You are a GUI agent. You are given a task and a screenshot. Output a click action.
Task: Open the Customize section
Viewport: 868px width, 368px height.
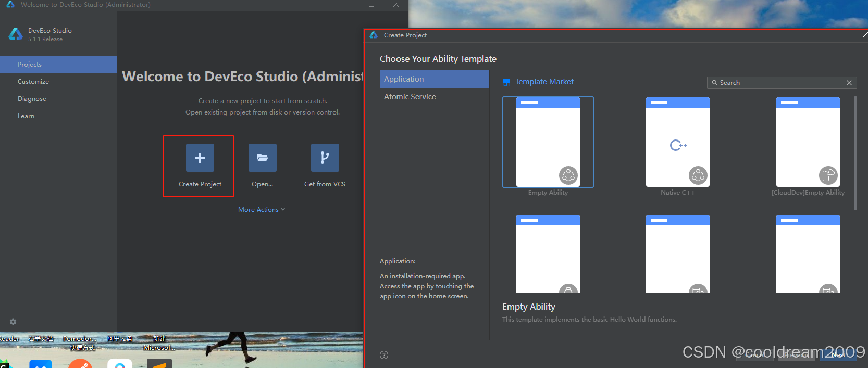pyautogui.click(x=58, y=82)
